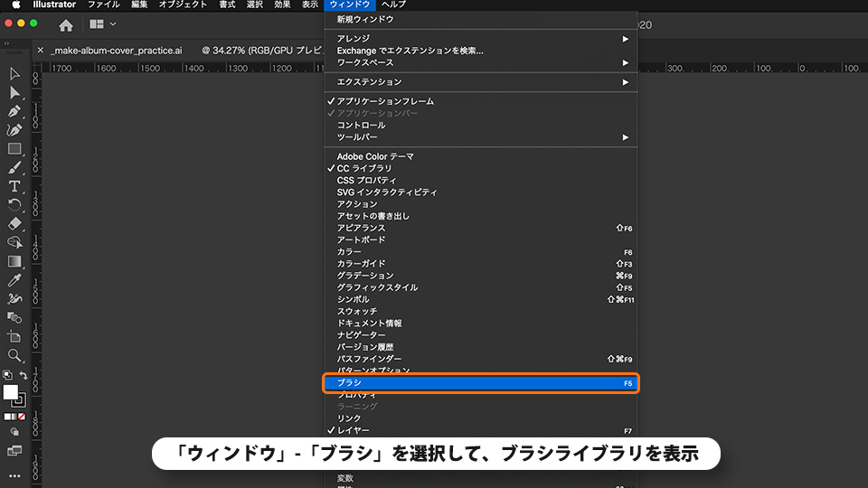
Task: Select the Eyedropper tool
Action: [14, 280]
